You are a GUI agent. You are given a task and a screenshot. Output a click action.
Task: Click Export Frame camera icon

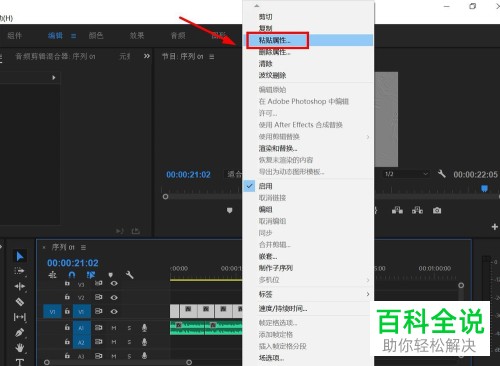[x=437, y=210]
